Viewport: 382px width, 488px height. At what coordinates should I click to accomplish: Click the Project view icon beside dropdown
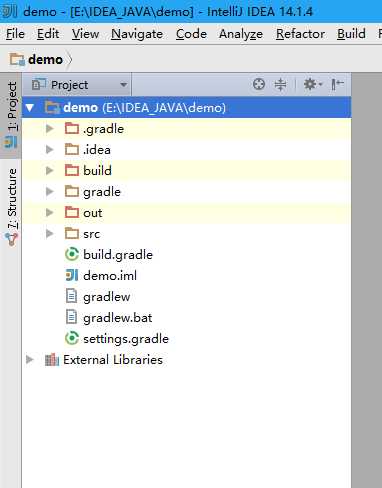(x=39, y=84)
